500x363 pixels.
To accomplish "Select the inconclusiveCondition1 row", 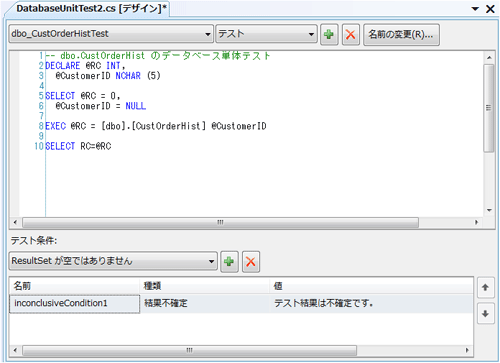I will coord(241,303).
